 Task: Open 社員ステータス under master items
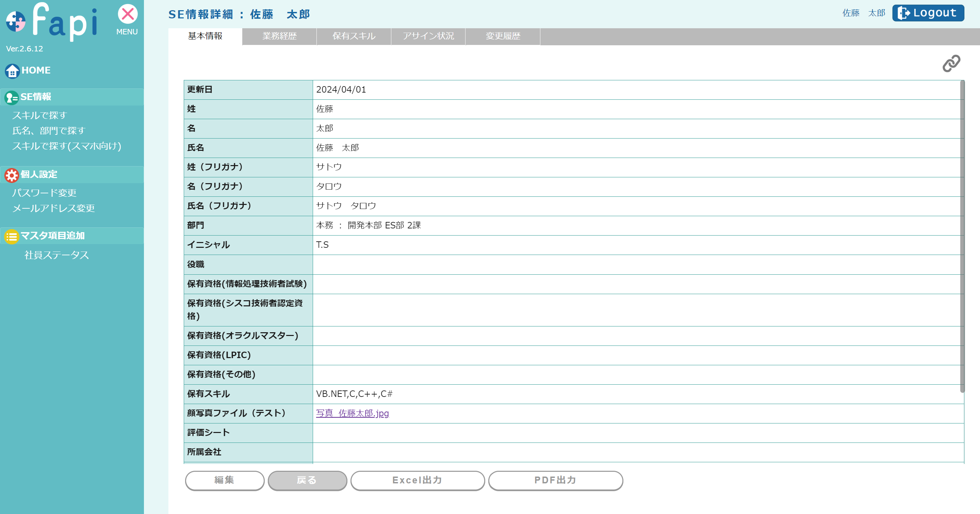[x=57, y=255]
